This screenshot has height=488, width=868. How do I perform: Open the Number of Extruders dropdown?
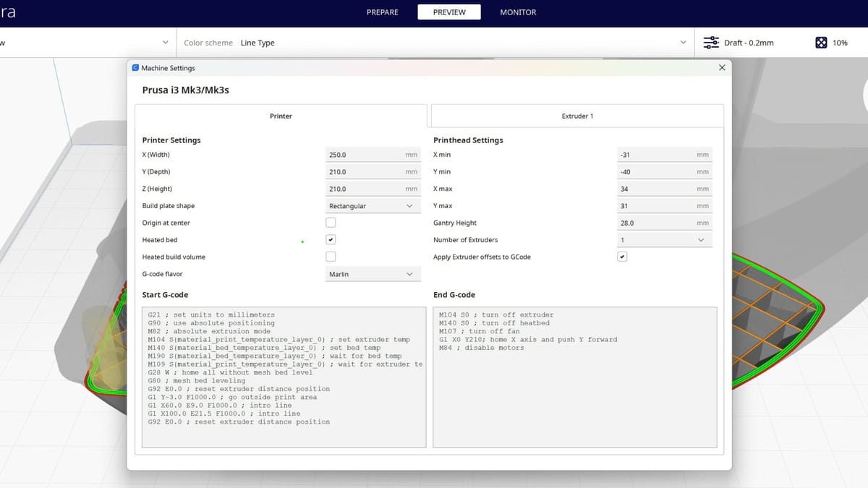pos(663,240)
